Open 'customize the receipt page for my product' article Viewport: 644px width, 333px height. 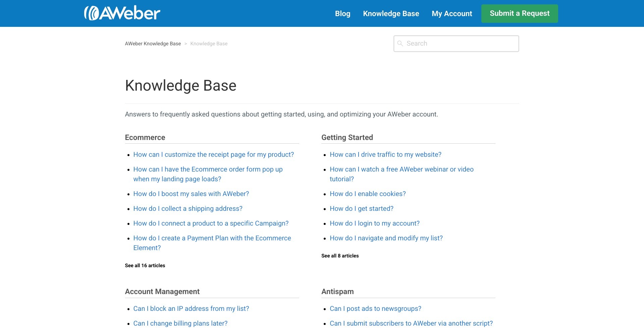coord(214,154)
